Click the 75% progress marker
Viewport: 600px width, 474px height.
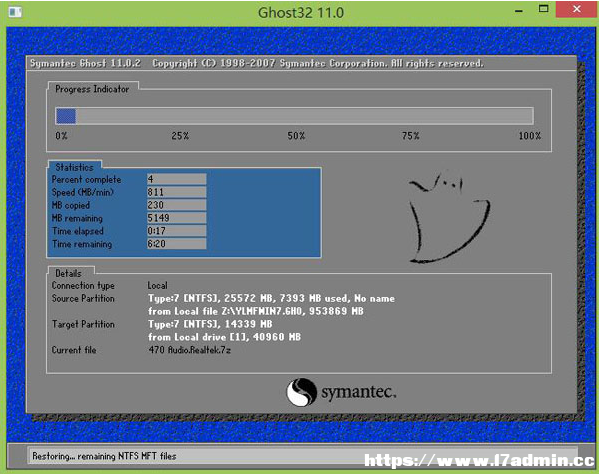[411, 136]
